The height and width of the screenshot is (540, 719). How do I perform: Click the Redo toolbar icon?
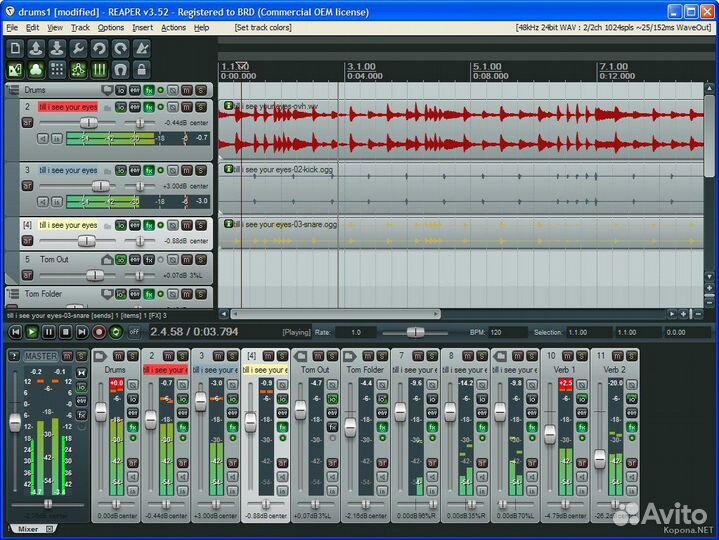pos(120,48)
